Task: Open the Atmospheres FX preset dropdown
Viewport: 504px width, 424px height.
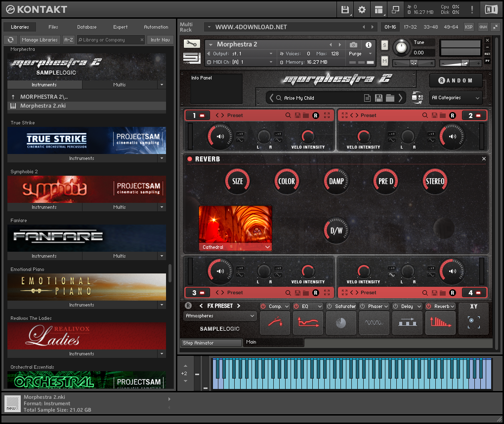Action: coord(220,316)
